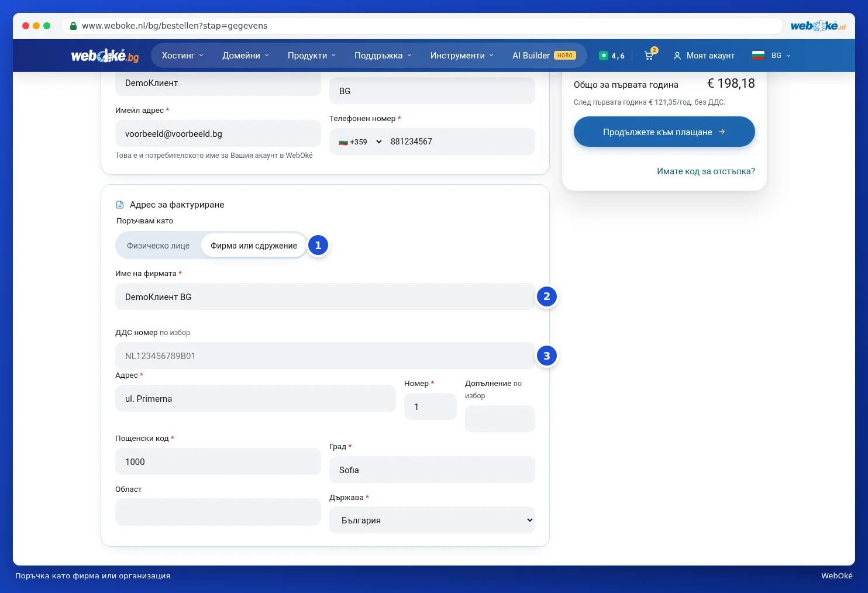Click the WebOké.bg logo
868x593 pixels.
pyautogui.click(x=105, y=56)
